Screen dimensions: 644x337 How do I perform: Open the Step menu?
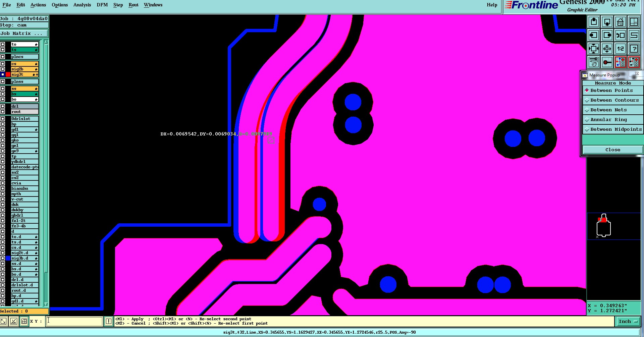click(x=118, y=5)
